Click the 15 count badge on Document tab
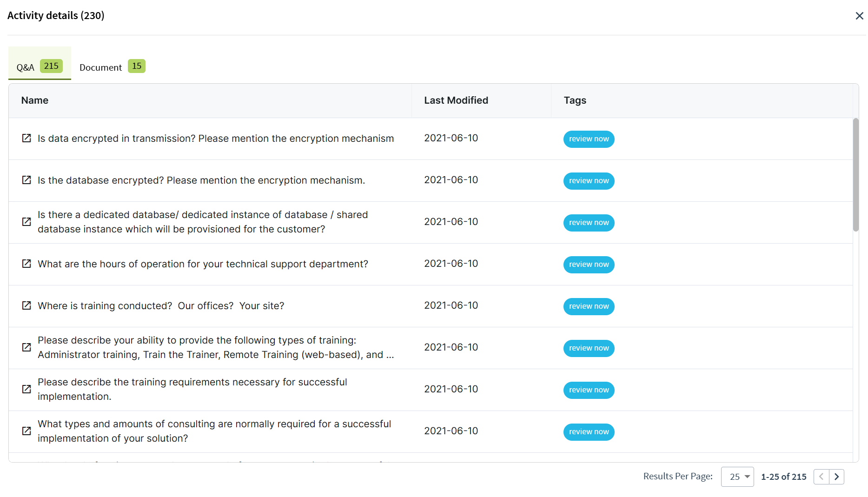The height and width of the screenshot is (497, 868). pyautogui.click(x=137, y=66)
